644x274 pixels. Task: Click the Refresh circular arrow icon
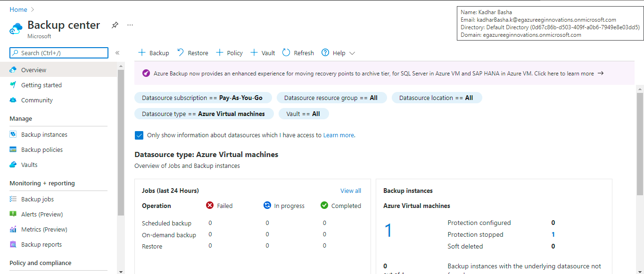tap(286, 53)
